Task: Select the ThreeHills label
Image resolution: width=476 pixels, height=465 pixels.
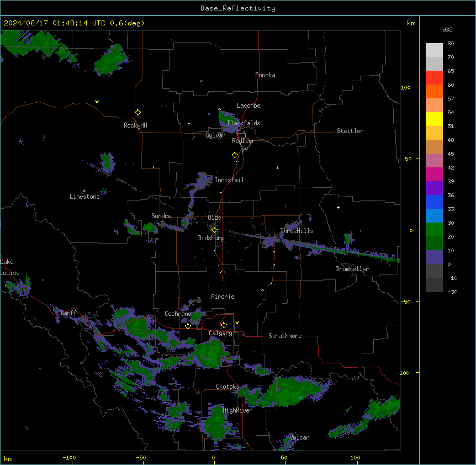Action: (297, 231)
